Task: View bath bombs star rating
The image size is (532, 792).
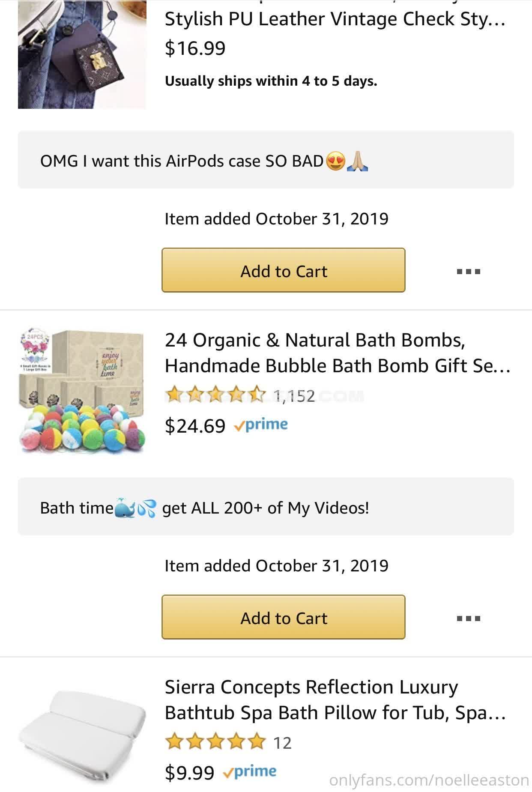Action: tap(215, 395)
